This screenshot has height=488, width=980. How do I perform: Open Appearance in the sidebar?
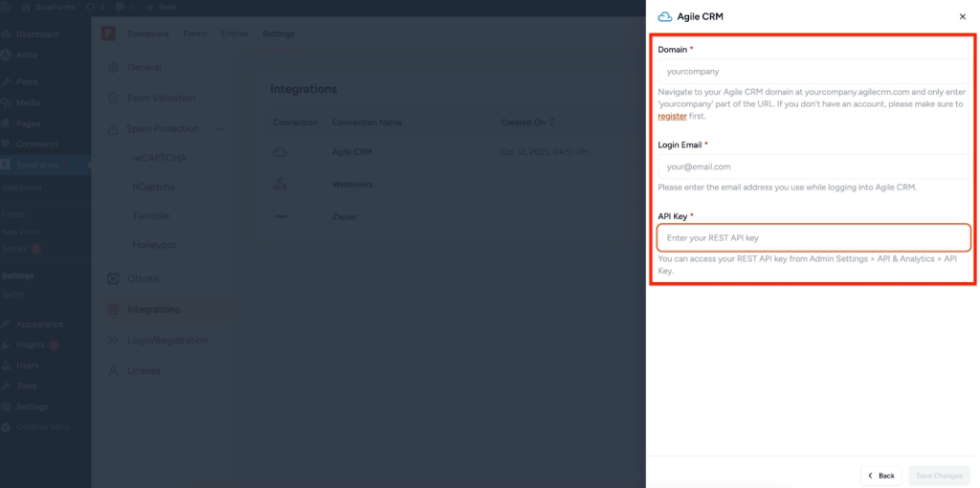39,324
